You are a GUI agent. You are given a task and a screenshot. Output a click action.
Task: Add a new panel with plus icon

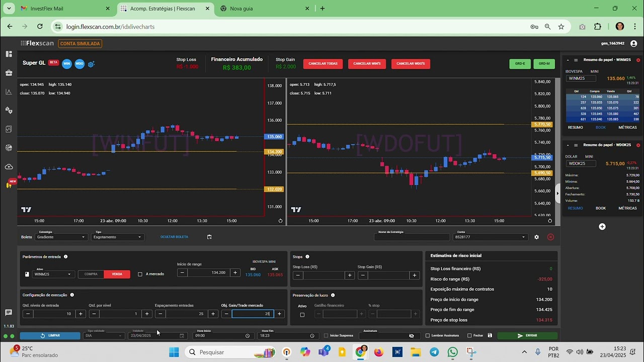[602, 227]
